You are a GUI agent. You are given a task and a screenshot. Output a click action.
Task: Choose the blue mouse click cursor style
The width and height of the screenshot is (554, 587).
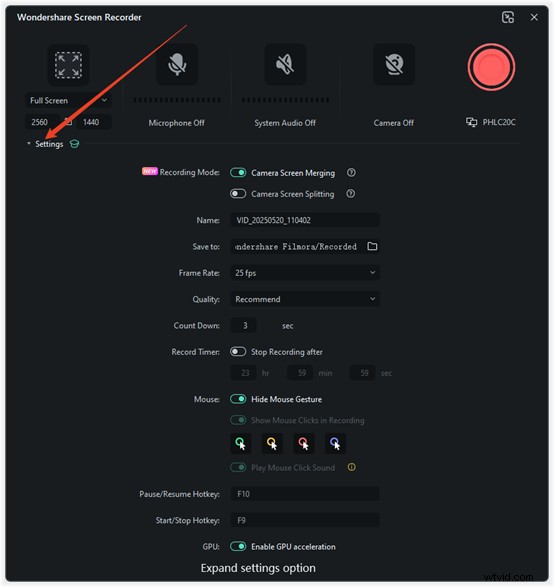(x=335, y=444)
